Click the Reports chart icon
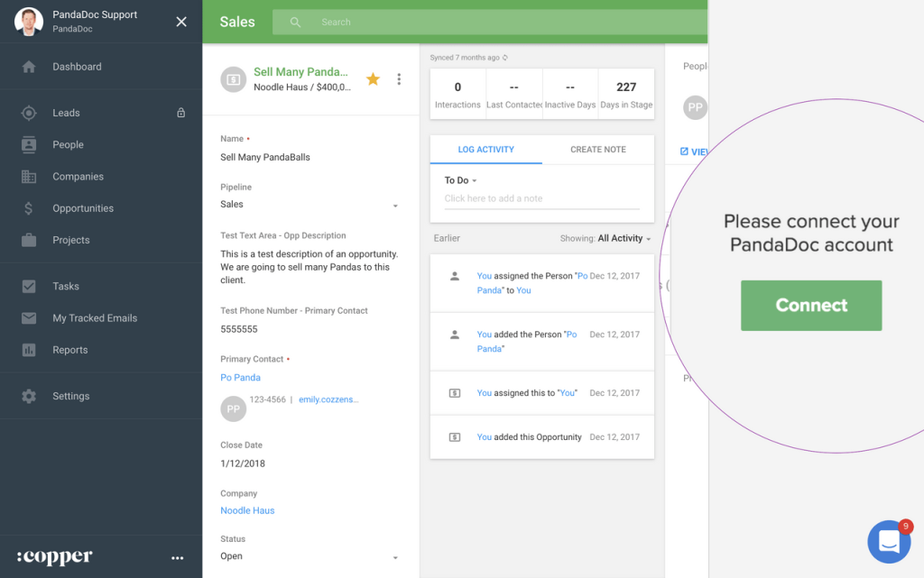 (29, 350)
